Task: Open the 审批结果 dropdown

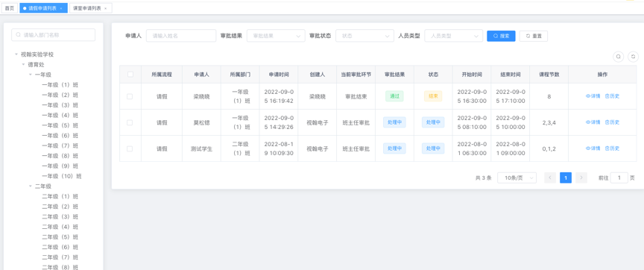Action: (276, 36)
